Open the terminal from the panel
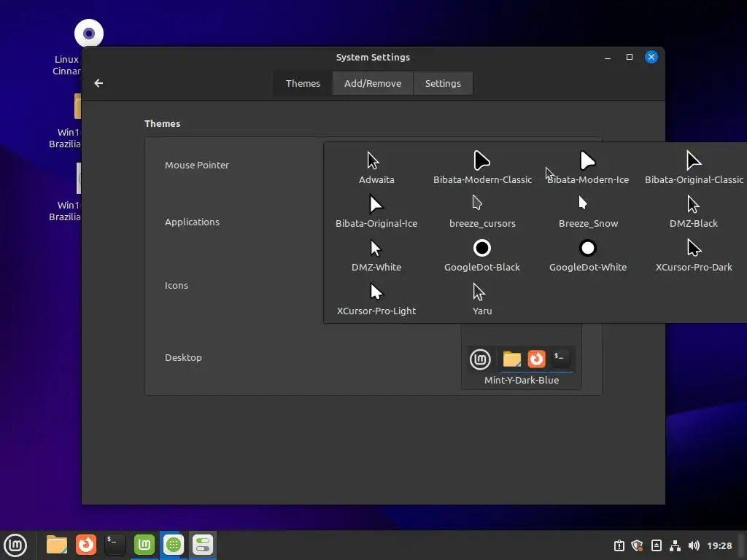The height and width of the screenshot is (560, 747). pyautogui.click(x=115, y=545)
